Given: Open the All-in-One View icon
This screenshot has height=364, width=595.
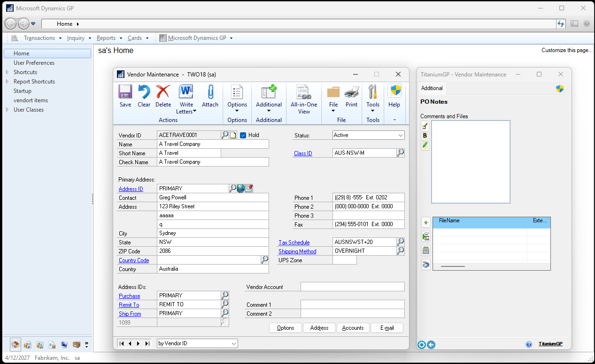Looking at the screenshot, I should click(304, 92).
